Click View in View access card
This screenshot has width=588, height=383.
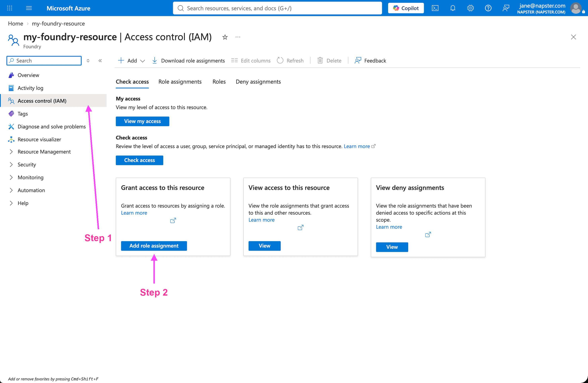264,246
